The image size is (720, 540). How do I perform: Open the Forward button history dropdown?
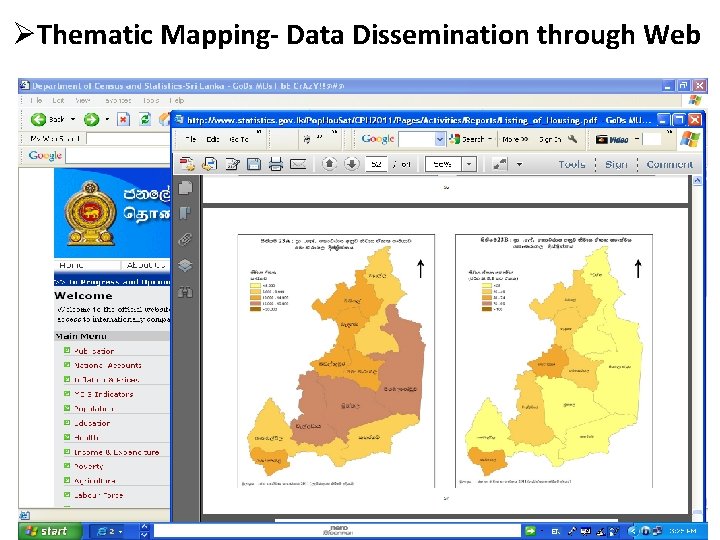(x=107, y=119)
